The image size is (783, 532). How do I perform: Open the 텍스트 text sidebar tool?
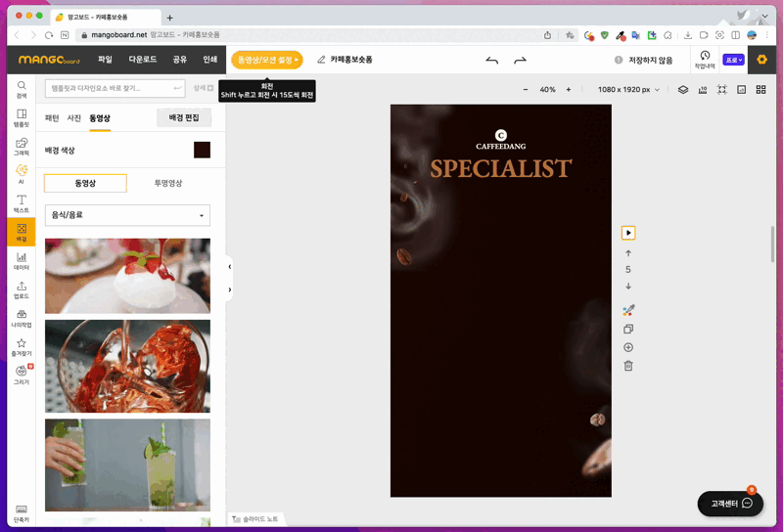(22, 203)
